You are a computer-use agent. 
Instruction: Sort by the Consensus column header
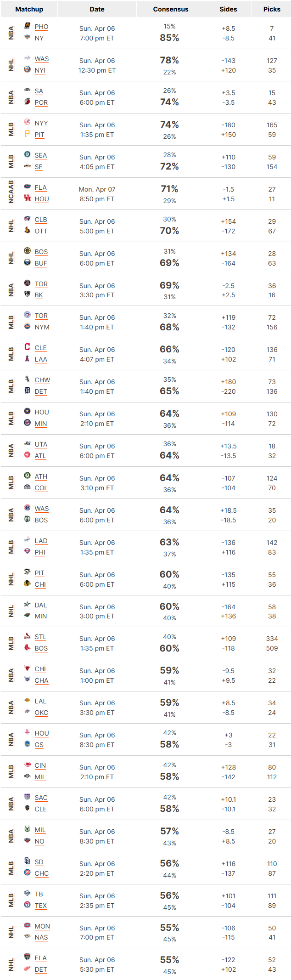171,9
